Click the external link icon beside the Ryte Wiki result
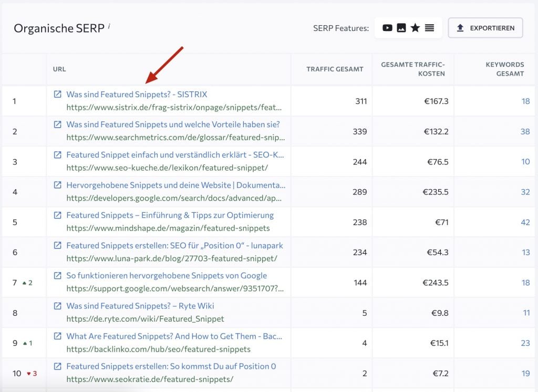Viewport: 538px width, 392px height. [58, 306]
